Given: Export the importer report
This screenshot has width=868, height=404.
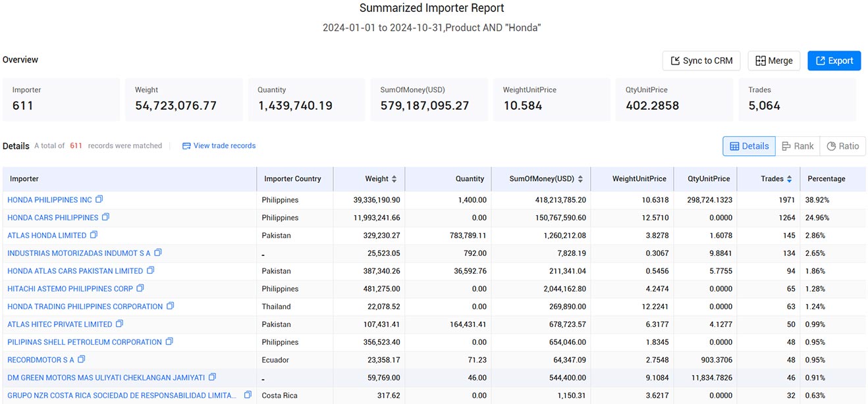Looking at the screenshot, I should [834, 61].
